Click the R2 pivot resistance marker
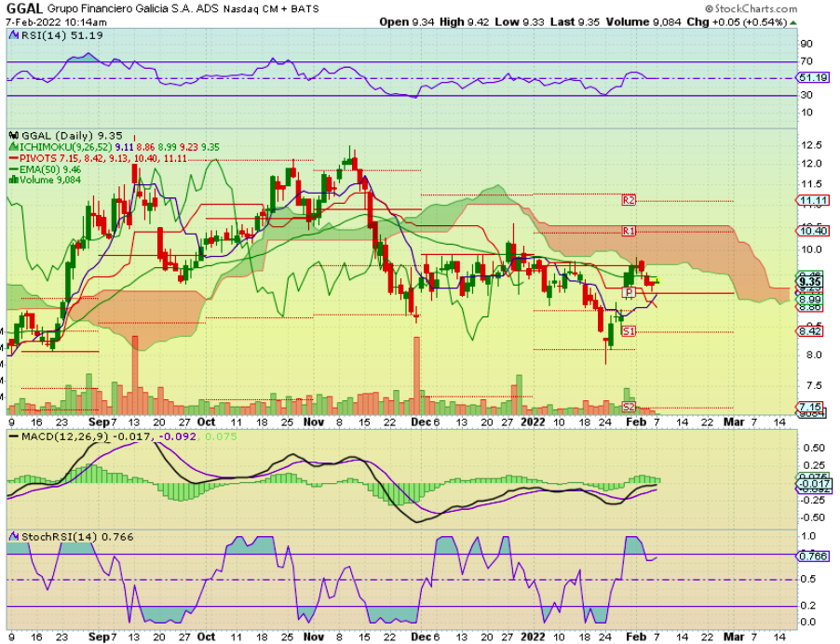The width and height of the screenshot is (840, 644). [629, 200]
